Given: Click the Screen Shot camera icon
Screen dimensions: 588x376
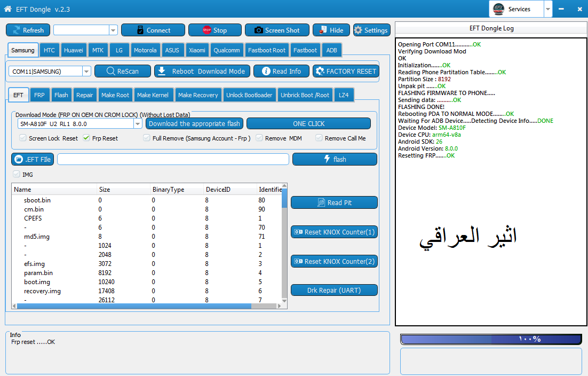Looking at the screenshot, I should pos(258,30).
